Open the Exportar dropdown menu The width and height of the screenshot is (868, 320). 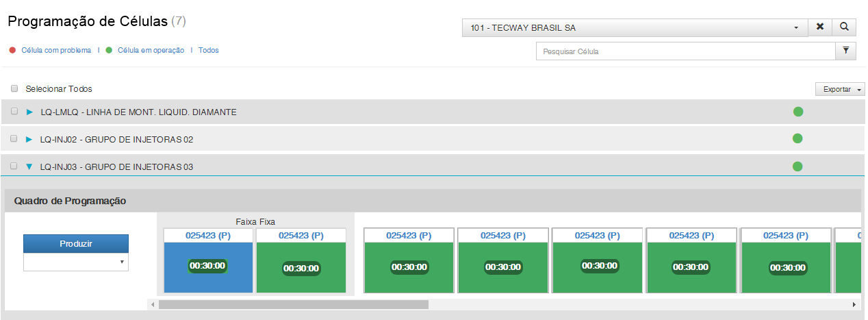840,90
